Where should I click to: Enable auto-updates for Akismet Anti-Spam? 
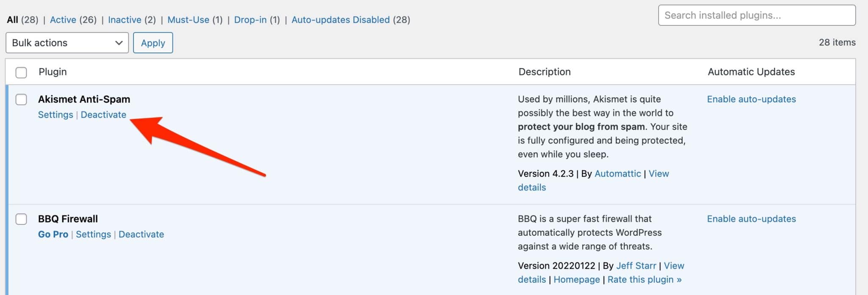[751, 99]
